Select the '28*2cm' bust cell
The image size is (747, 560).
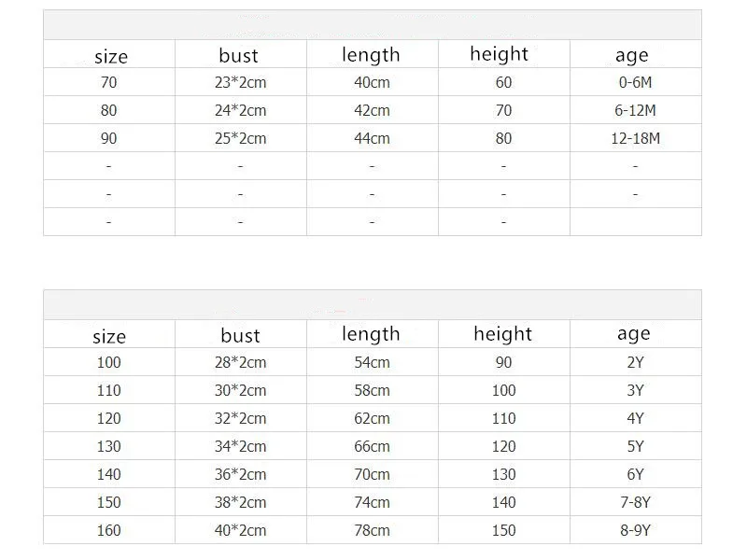click(x=240, y=362)
